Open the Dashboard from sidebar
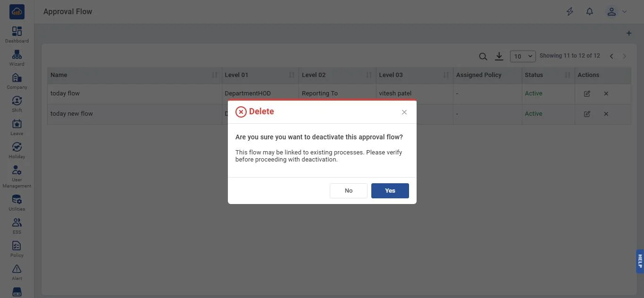 click(17, 34)
